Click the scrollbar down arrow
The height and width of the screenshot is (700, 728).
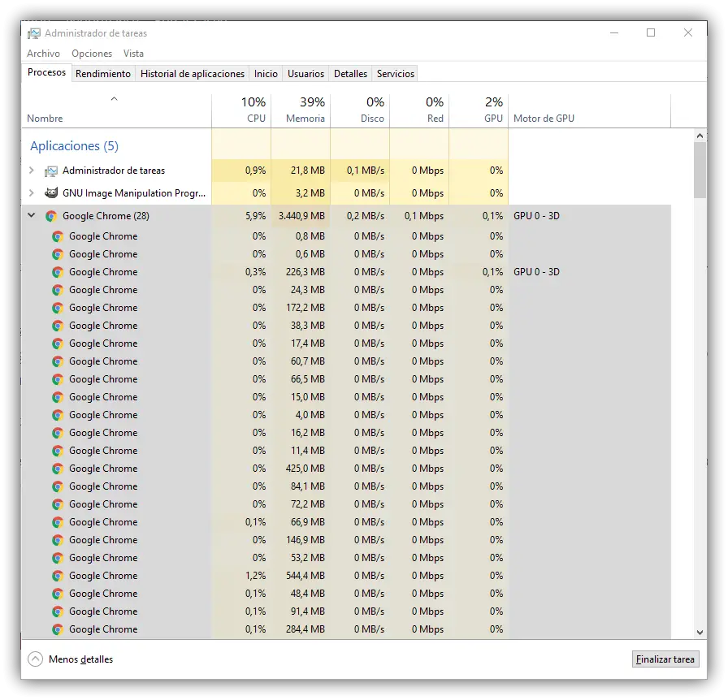pos(700,633)
